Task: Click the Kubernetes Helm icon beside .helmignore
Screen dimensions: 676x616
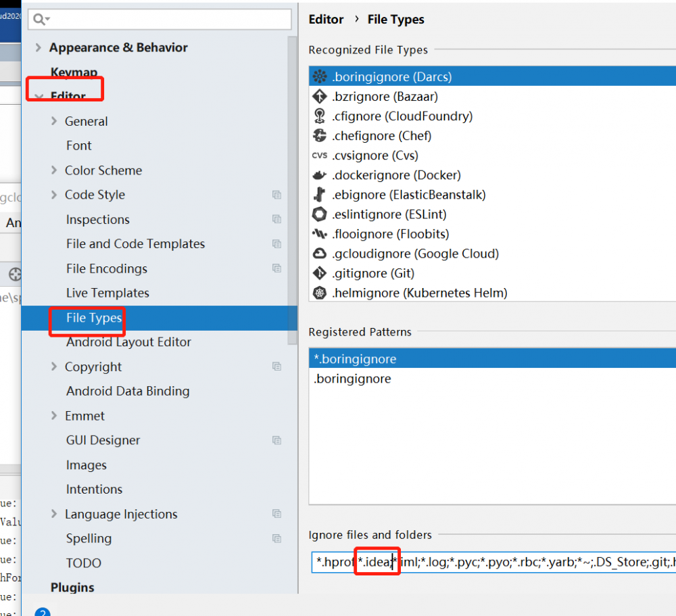Action: (x=320, y=293)
